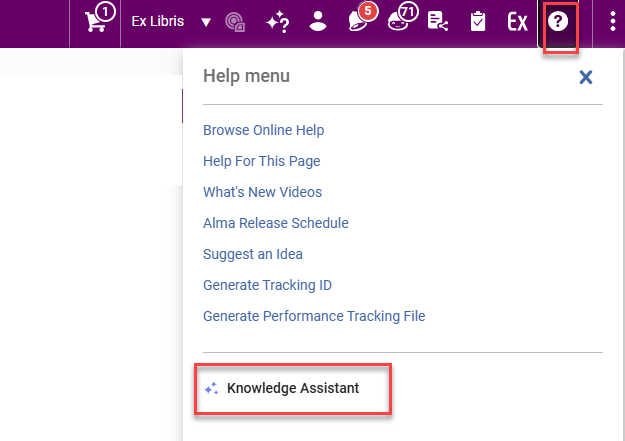Open the shared document sets icon

(438, 22)
